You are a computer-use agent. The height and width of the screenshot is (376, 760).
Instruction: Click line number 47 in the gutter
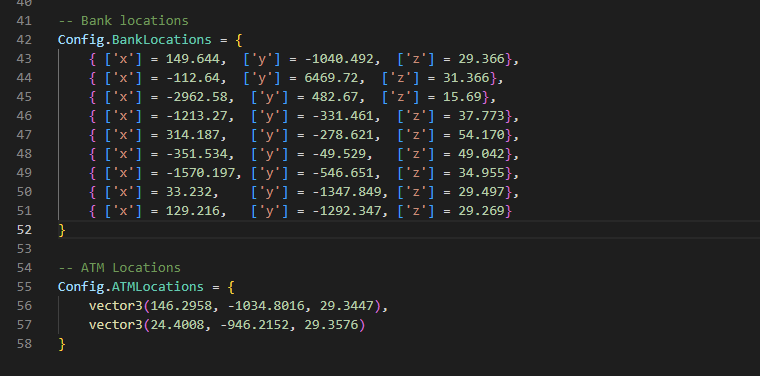[24, 135]
